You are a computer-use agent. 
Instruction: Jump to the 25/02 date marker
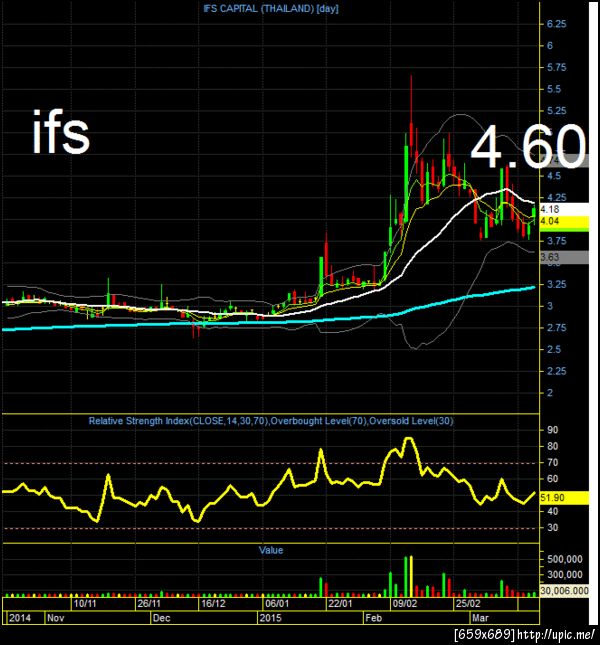[x=468, y=604]
